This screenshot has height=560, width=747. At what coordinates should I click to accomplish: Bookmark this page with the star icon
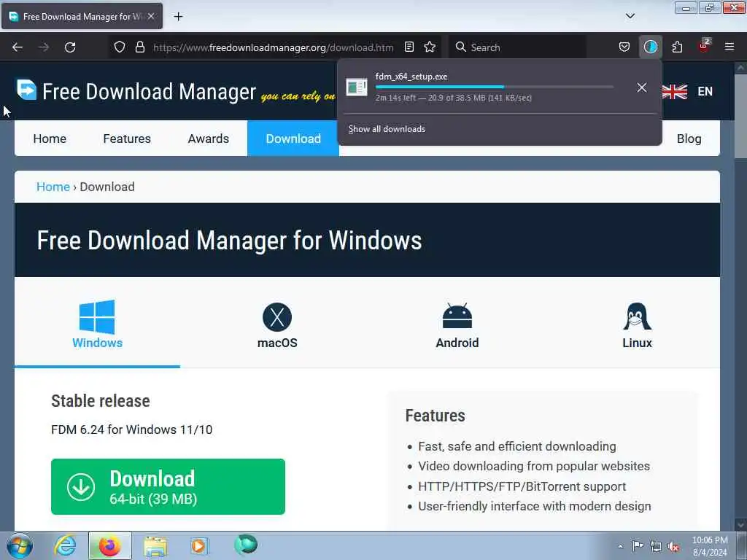coord(430,47)
